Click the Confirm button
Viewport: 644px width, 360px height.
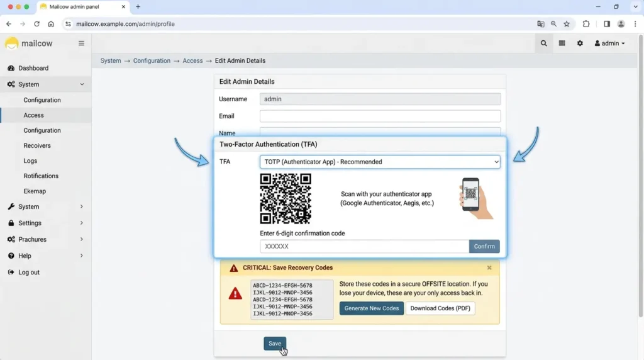(484, 246)
